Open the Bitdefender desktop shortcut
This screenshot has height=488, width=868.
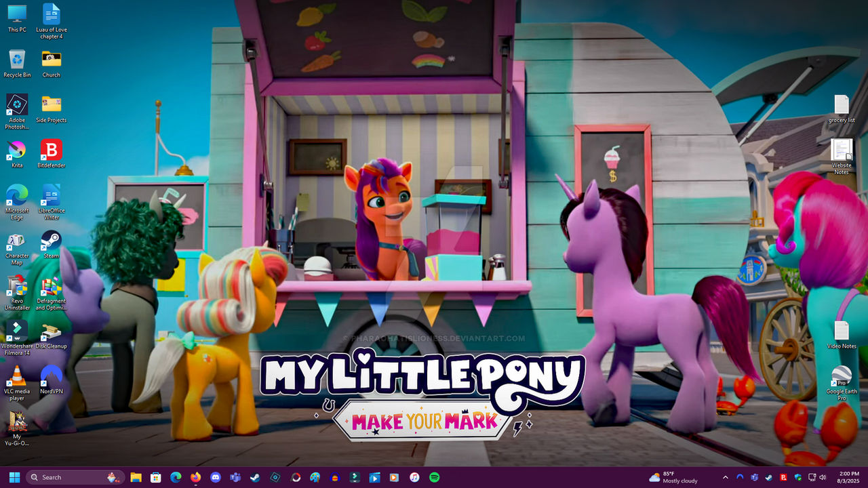(x=52, y=154)
